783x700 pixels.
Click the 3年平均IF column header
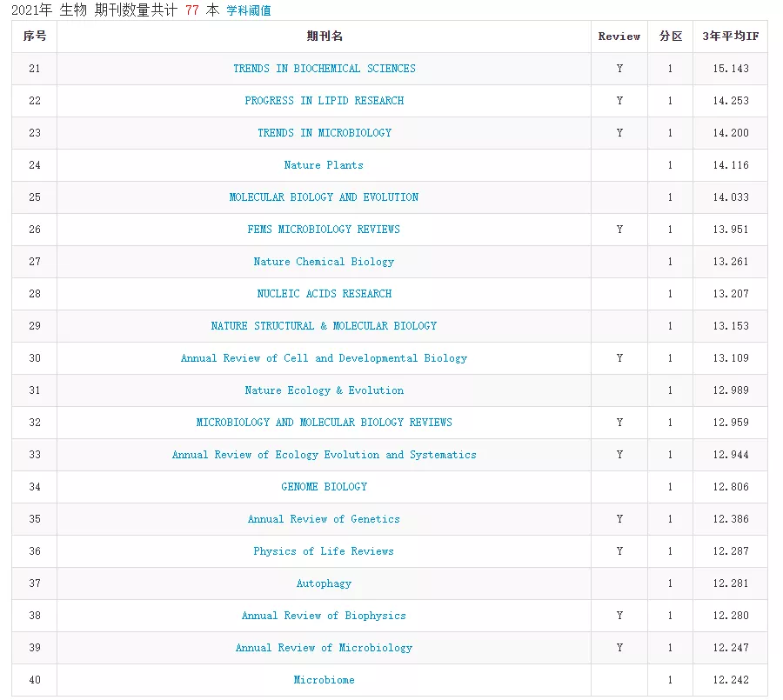[x=730, y=37]
